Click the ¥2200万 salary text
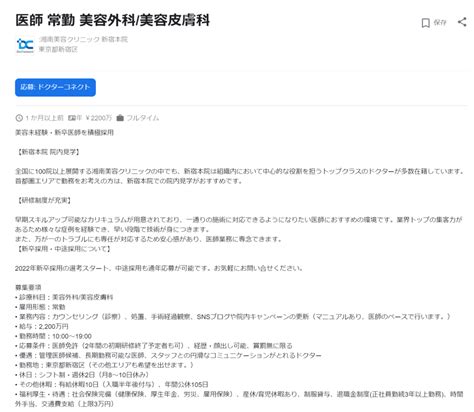This screenshot has width=474, height=412. point(98,118)
